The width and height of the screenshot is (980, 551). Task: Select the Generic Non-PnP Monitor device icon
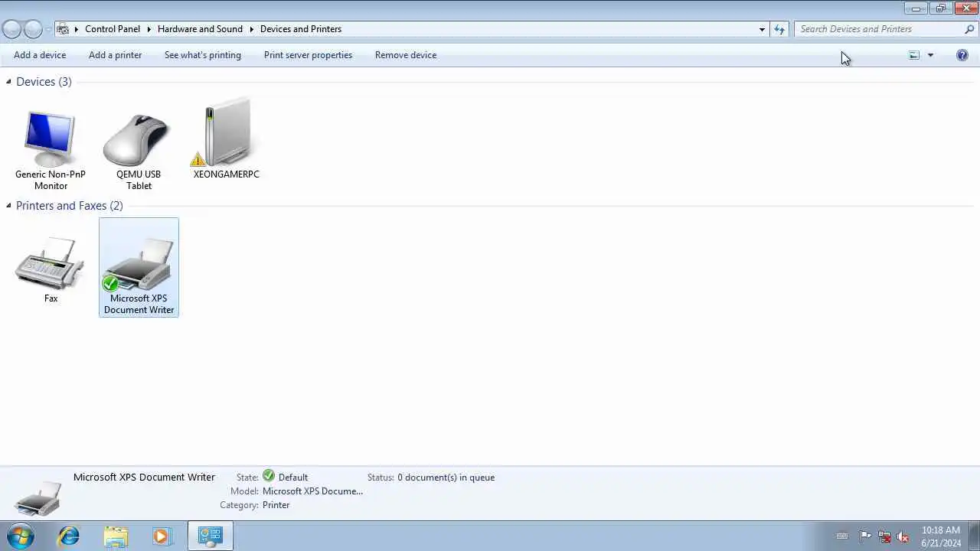pos(51,139)
